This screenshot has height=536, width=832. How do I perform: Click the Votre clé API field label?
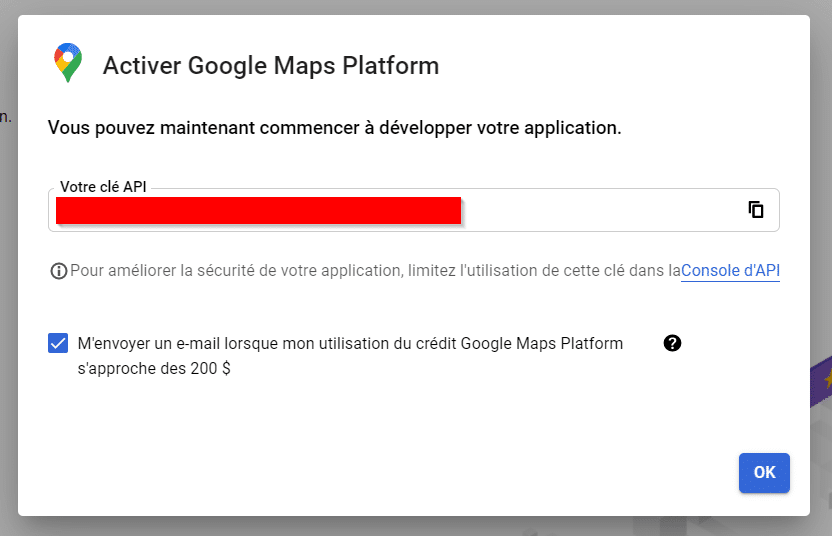[103, 187]
